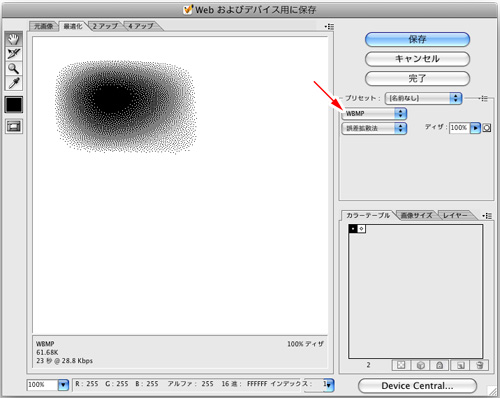Open the WBMP file format dropdown
Screen dimensions: 500x398
pos(374,114)
